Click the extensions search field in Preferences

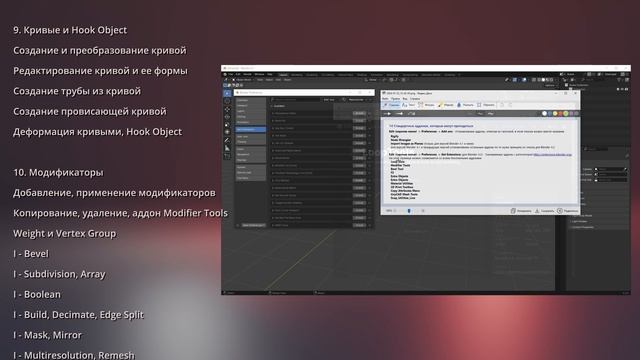pos(296,100)
